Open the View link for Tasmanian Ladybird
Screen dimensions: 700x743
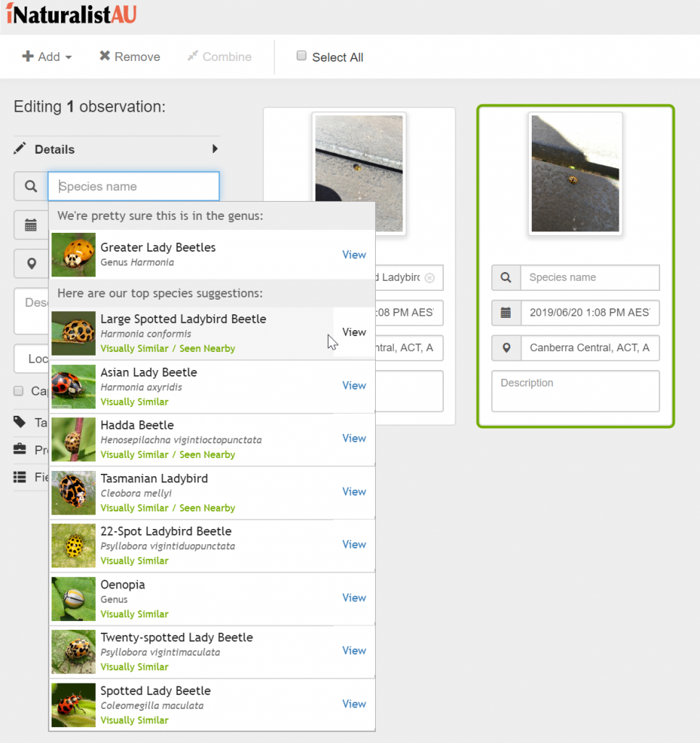354,492
